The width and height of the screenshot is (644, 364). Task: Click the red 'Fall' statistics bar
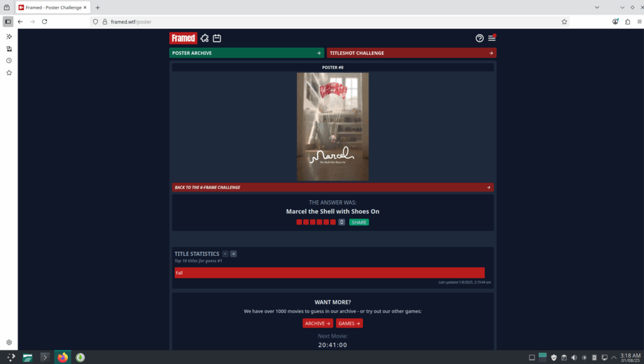[x=330, y=273]
